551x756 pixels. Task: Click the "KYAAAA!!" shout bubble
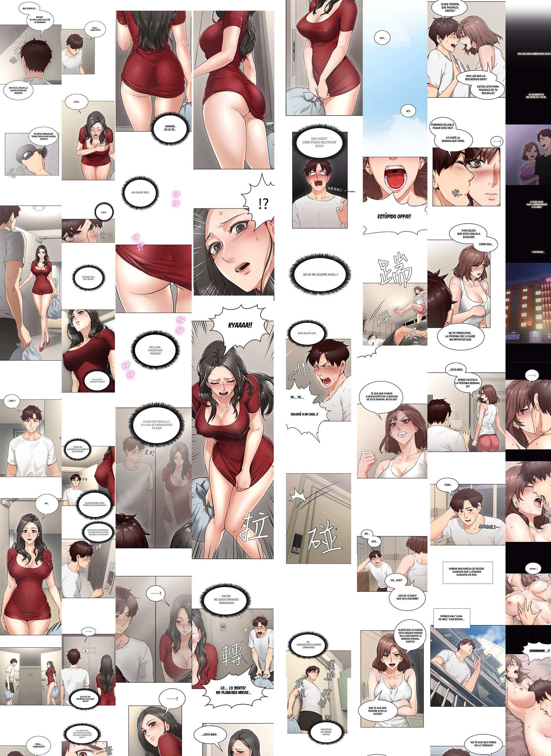click(235, 326)
